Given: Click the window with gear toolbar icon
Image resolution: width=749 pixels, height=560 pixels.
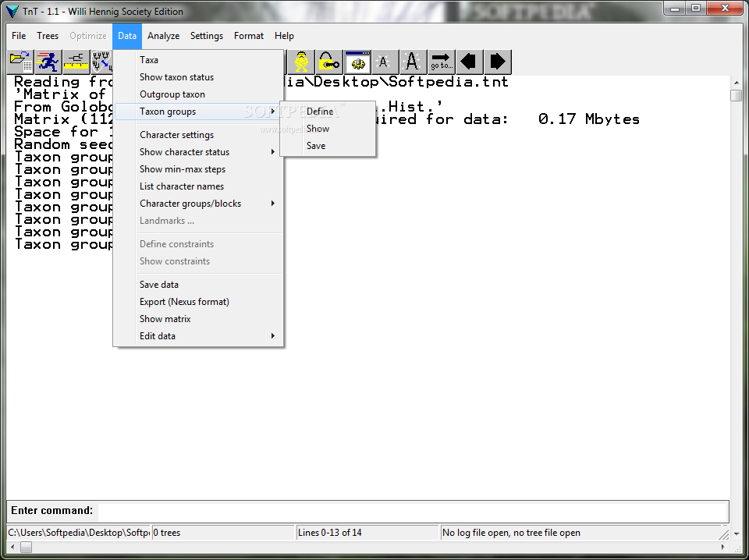Looking at the screenshot, I should (x=357, y=62).
